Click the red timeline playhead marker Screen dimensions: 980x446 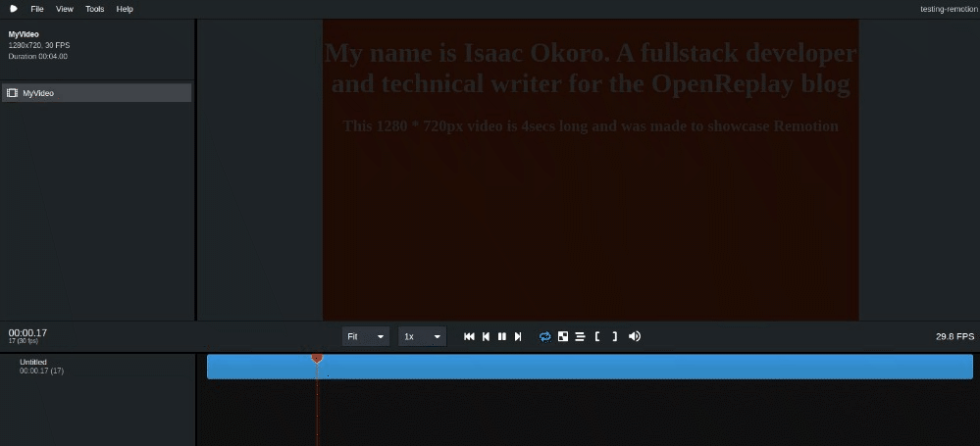[317, 358]
